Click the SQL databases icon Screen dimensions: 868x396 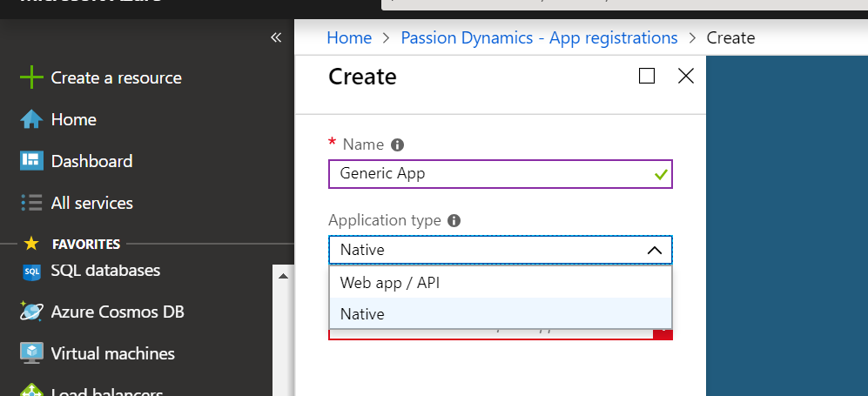tap(31, 271)
